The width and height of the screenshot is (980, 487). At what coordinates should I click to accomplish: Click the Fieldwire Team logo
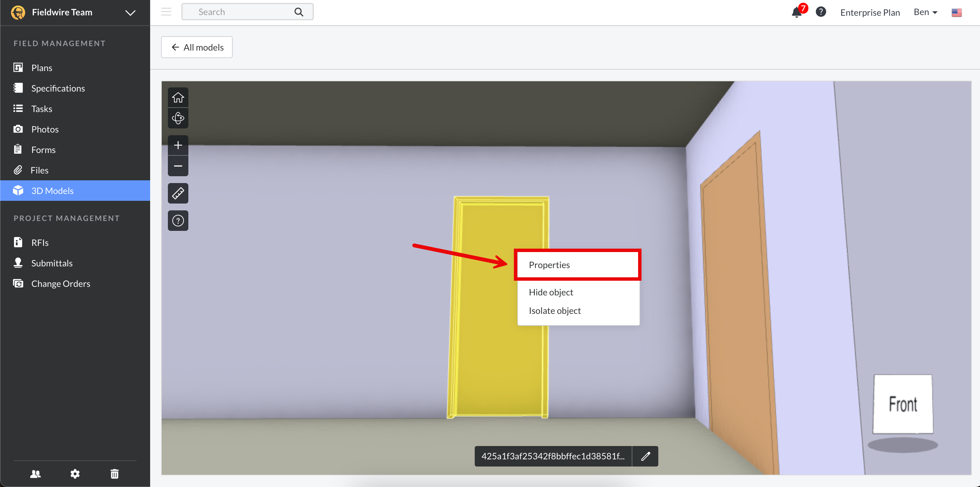(x=18, y=12)
